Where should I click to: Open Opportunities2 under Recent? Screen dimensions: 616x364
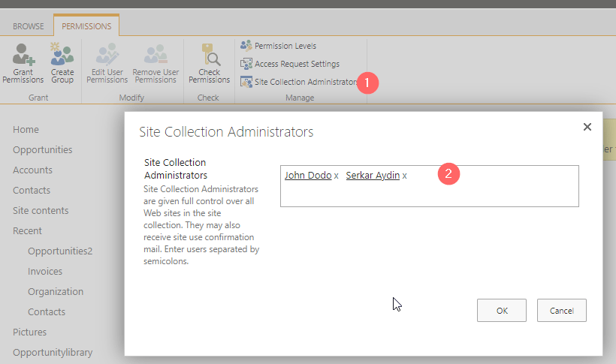pyautogui.click(x=60, y=251)
